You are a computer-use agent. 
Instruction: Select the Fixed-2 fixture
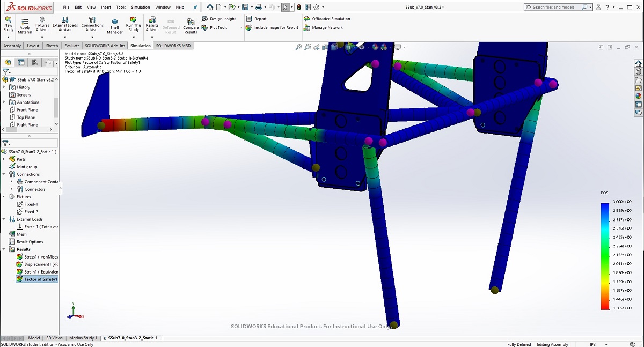pos(27,212)
